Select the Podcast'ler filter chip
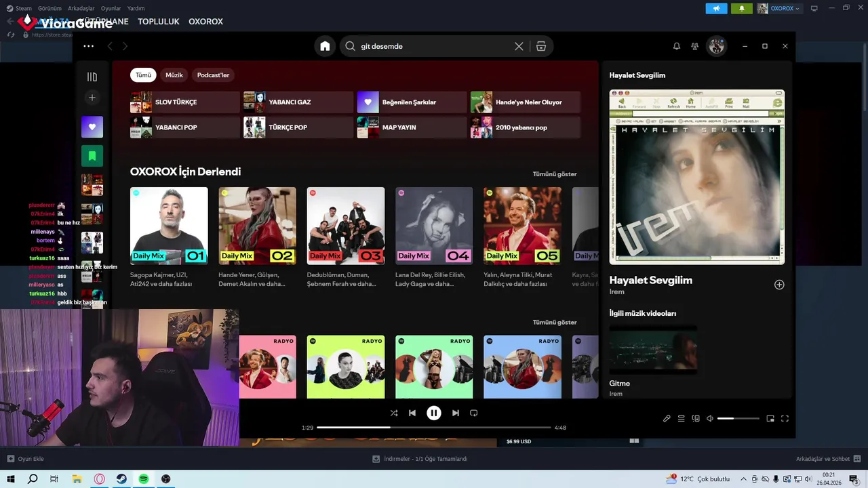 tap(213, 75)
